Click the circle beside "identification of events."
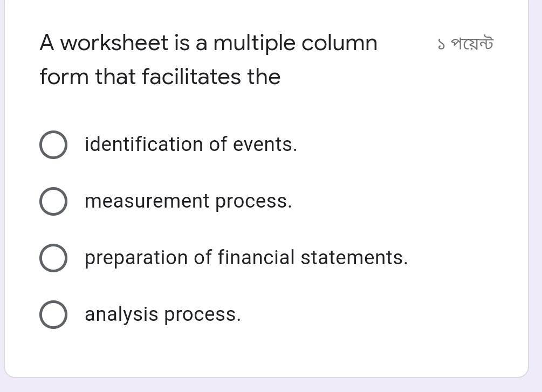This screenshot has width=542, height=392. click(53, 144)
